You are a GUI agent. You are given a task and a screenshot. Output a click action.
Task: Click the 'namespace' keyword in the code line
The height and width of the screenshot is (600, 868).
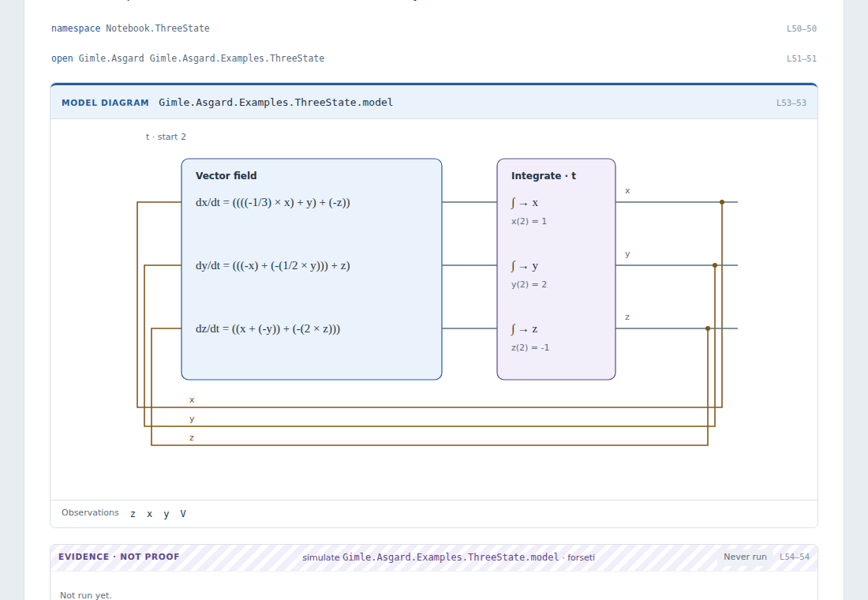coord(76,28)
